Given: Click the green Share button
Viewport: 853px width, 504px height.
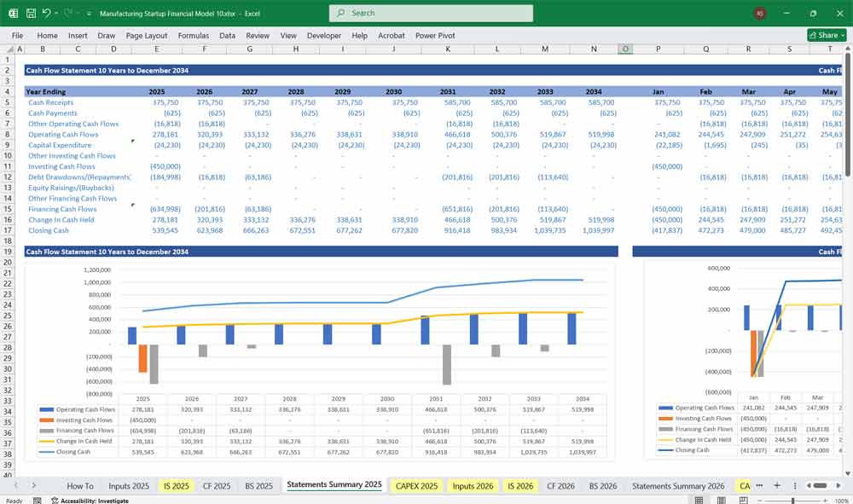Looking at the screenshot, I should pos(821,35).
